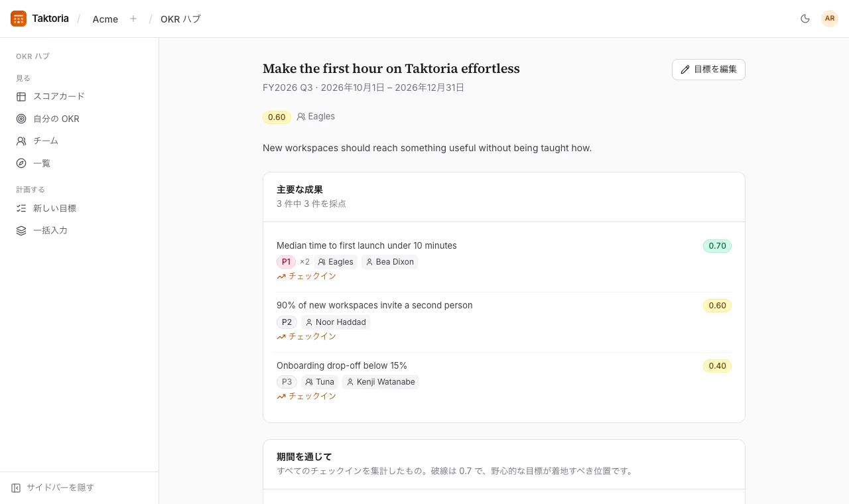
Task: Click the ×2 weight label
Action: tap(304, 262)
